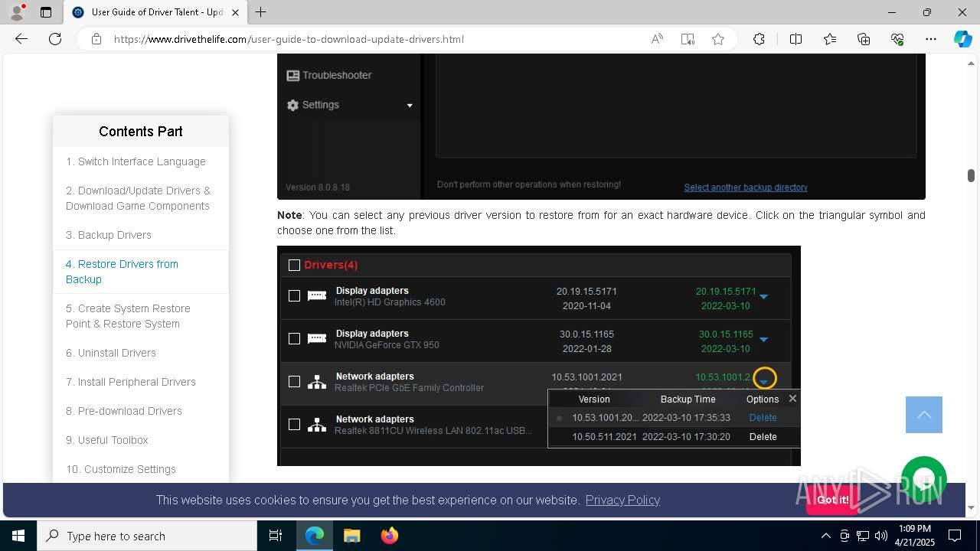The height and width of the screenshot is (551, 980).
Task: Show hidden tray icons
Action: [x=825, y=536]
